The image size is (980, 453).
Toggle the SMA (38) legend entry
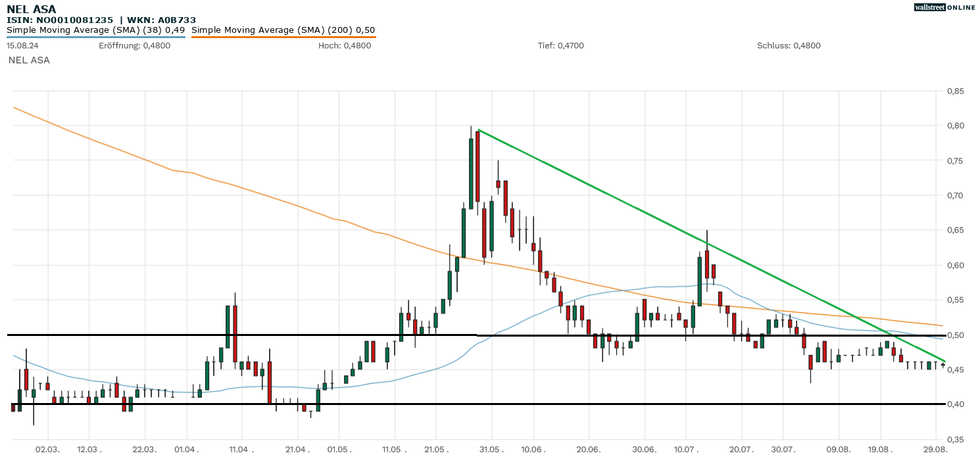(x=95, y=30)
